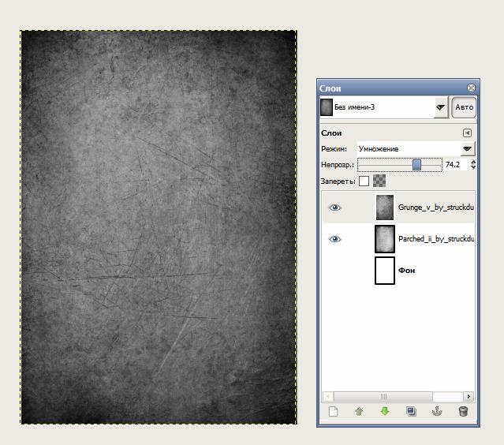
Task: Delete layer with trash can icon
Action: click(x=463, y=411)
